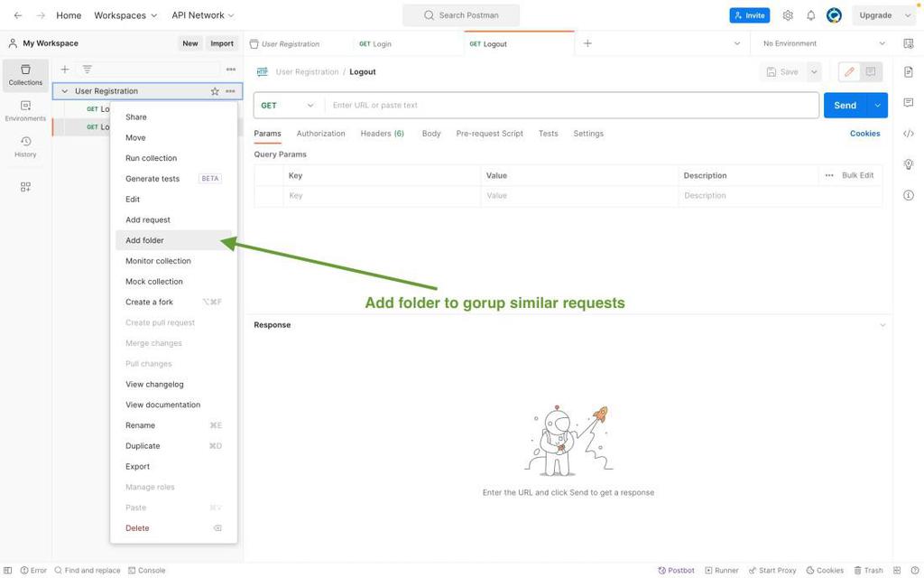Open the Environments sidebar panel

point(25,111)
